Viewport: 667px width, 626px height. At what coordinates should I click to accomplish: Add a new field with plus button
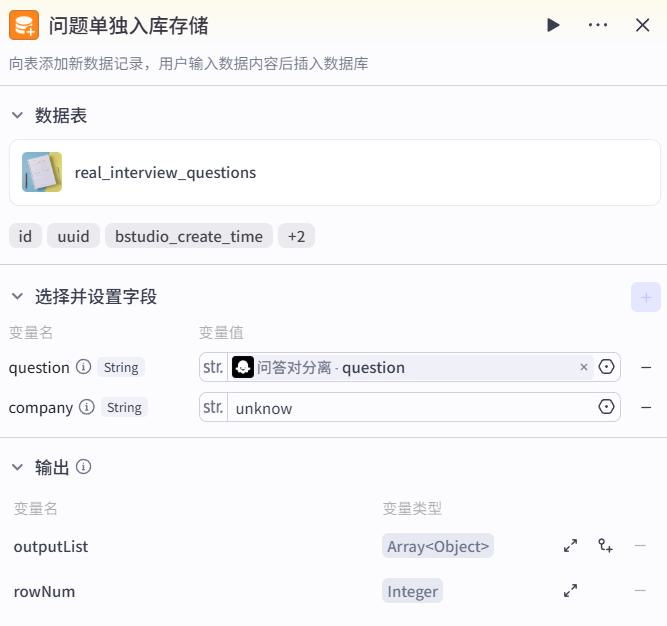click(646, 297)
